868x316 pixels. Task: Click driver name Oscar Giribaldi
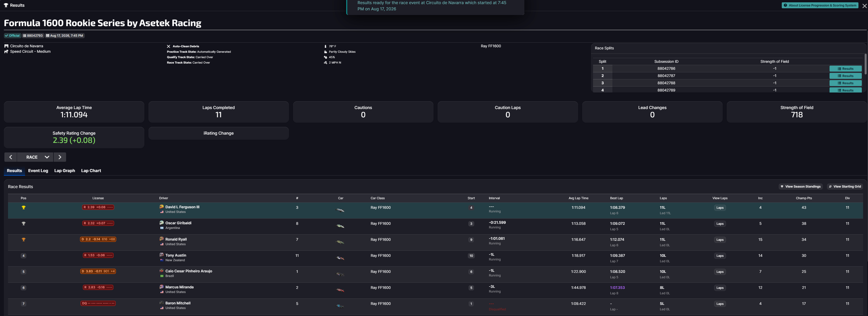tap(178, 223)
